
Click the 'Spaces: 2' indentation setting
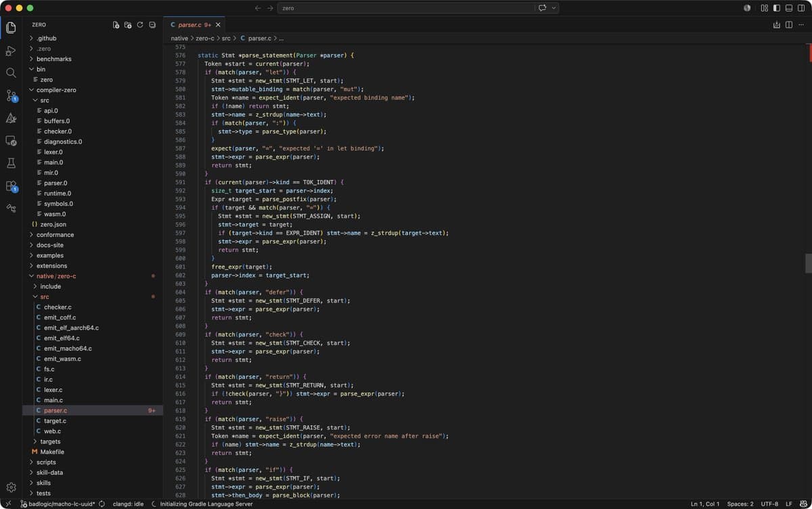(740, 504)
